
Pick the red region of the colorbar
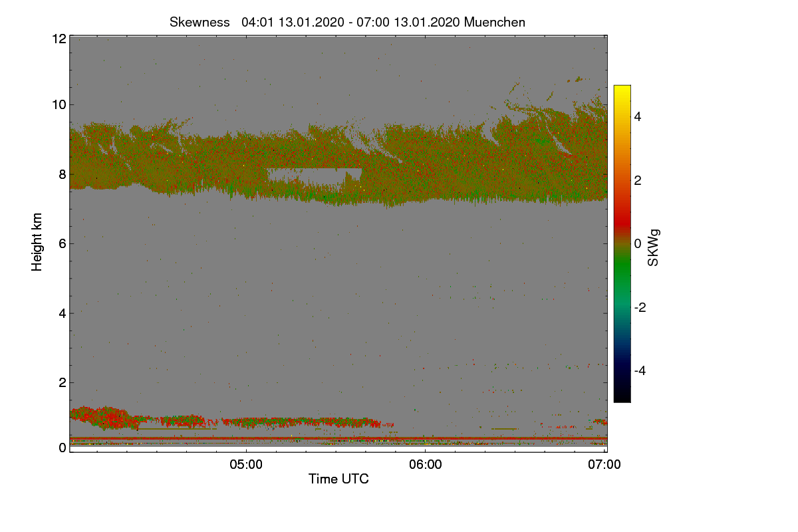[x=622, y=219]
